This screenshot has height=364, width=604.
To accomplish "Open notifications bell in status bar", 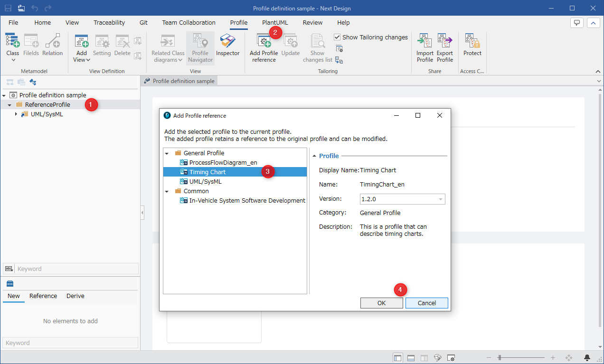I will coord(587,357).
